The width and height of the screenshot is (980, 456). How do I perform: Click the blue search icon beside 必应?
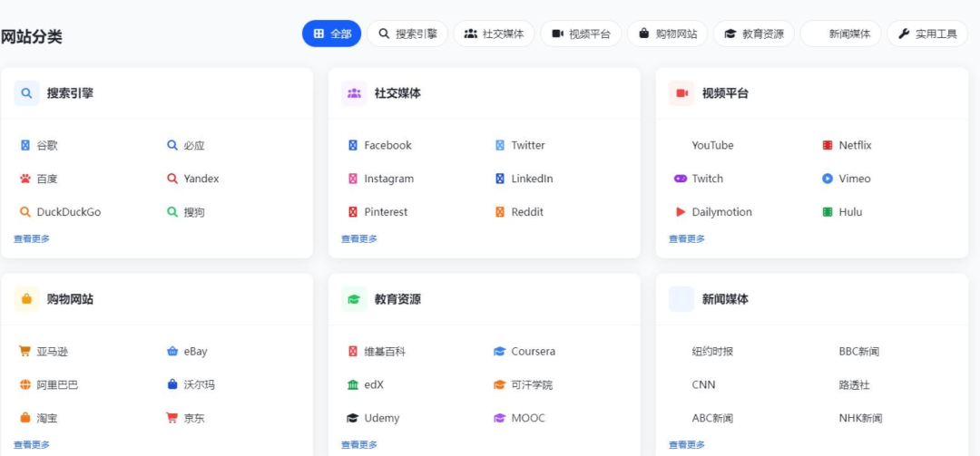coord(172,146)
